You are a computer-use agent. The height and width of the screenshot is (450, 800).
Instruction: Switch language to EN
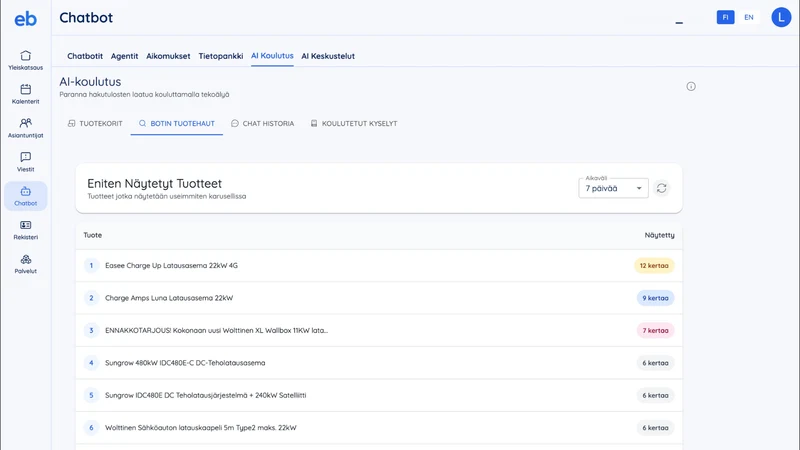[748, 17]
